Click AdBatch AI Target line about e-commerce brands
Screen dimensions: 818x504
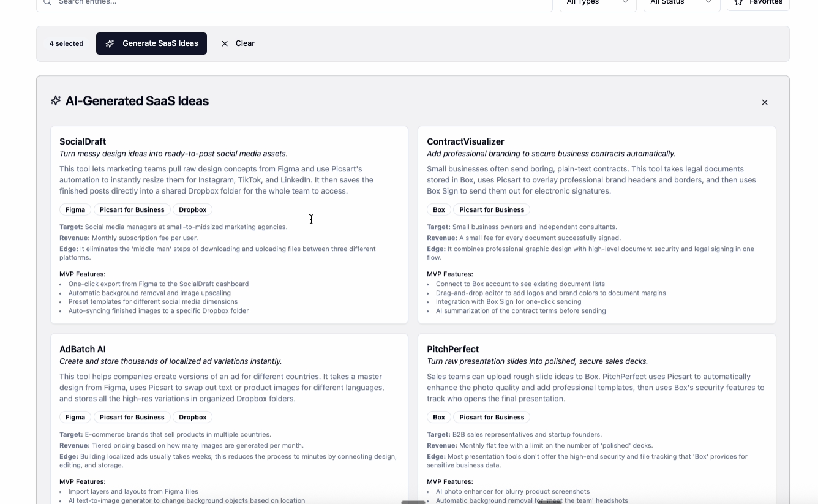(x=165, y=434)
